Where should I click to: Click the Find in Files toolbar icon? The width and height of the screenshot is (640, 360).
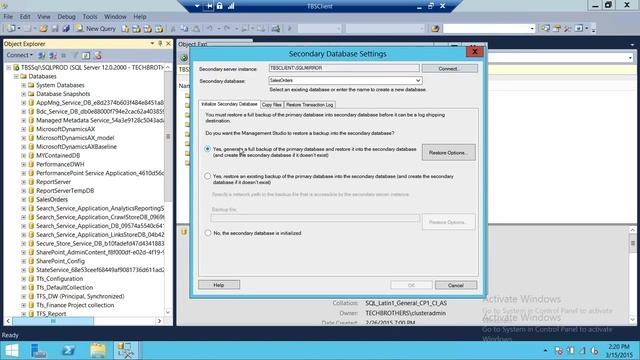coord(435,29)
